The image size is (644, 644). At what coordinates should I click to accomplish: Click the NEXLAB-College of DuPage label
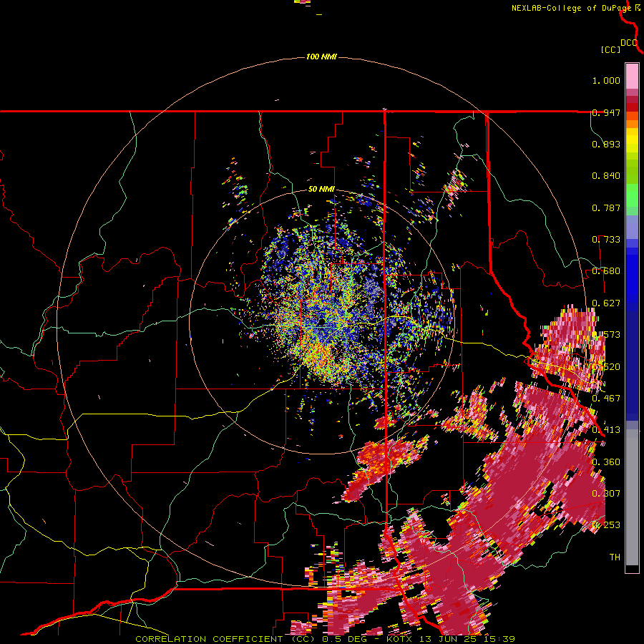pyautogui.click(x=571, y=8)
